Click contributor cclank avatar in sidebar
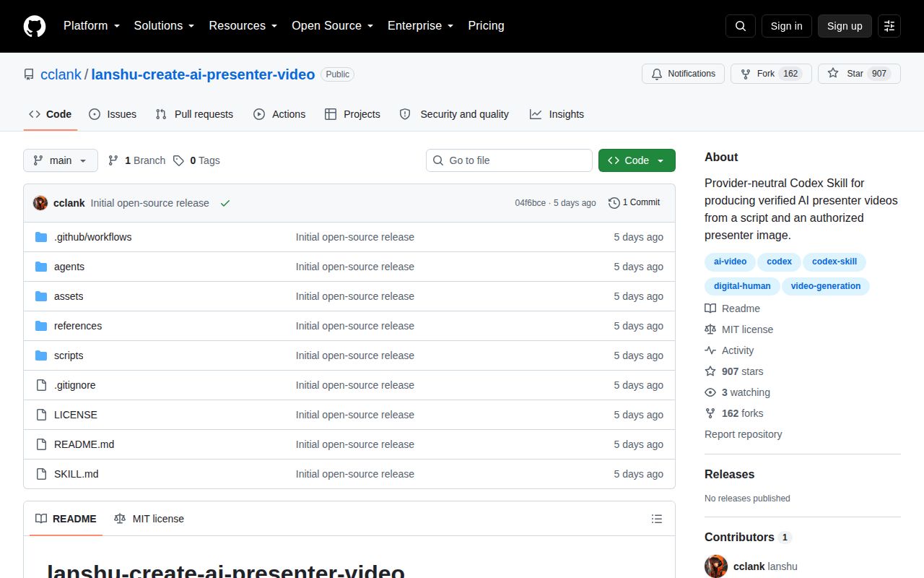The image size is (924, 578). pyautogui.click(x=716, y=566)
